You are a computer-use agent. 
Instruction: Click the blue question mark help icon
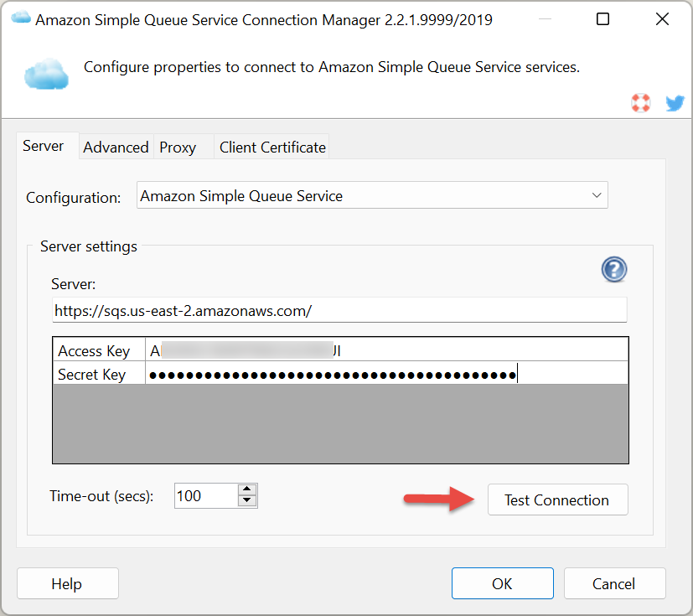click(x=614, y=269)
